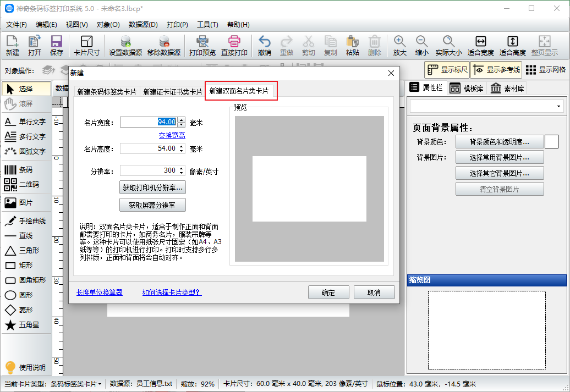Click the Card Size (卡片尺寸) icon
The width and height of the screenshot is (570, 392).
click(x=86, y=46)
